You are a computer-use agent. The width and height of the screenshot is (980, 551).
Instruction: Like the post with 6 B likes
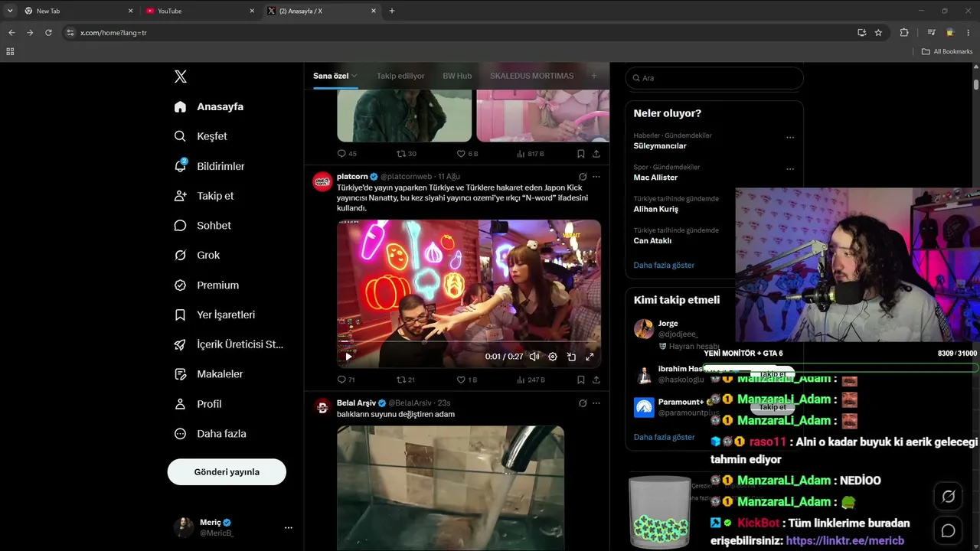(x=467, y=154)
